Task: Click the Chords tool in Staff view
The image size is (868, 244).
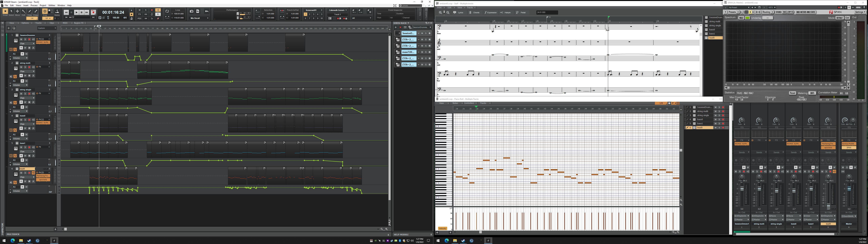Action: tap(475, 13)
